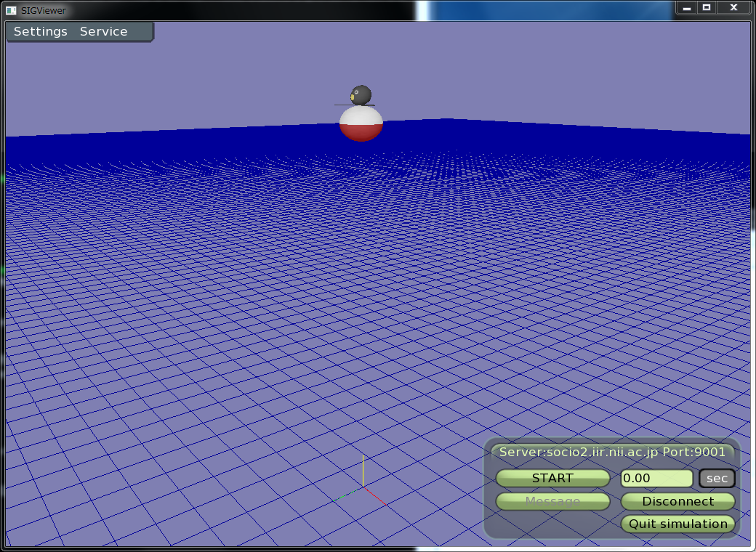The image size is (756, 552).
Task: Select the robot's gray head
Action: 361,94
